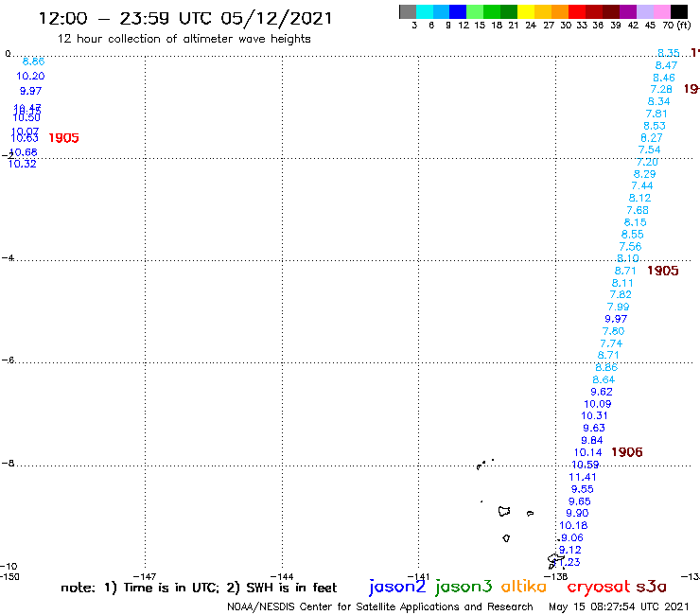Click the large island outline near -139 longitude
This screenshot has height=615, width=700.
(504, 511)
